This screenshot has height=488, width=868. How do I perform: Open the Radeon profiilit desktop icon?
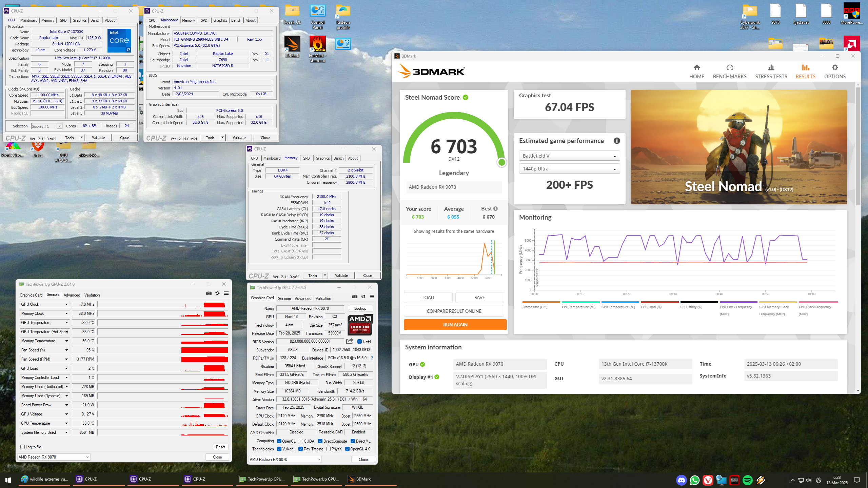343,17
